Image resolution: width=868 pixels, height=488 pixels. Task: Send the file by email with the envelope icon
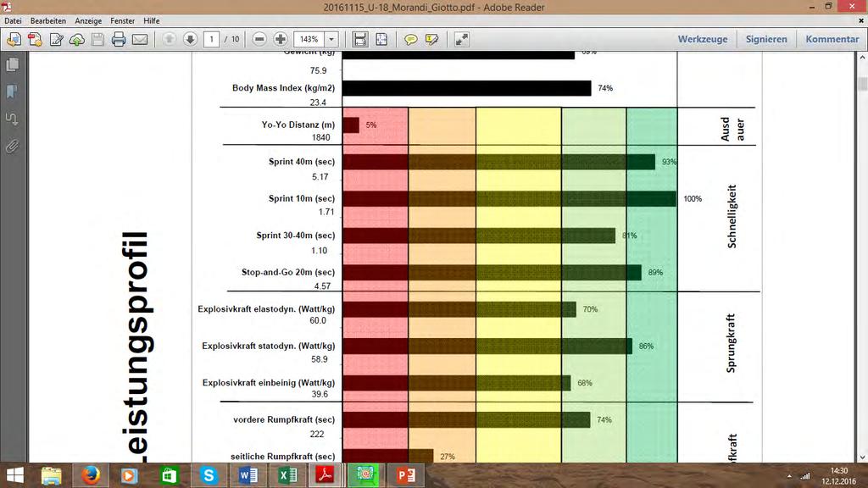point(140,39)
